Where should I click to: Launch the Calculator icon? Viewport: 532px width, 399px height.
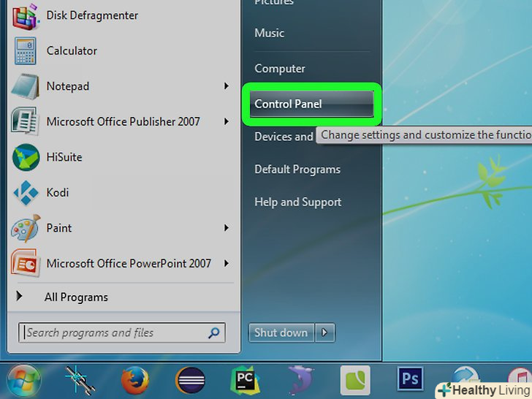(x=26, y=51)
